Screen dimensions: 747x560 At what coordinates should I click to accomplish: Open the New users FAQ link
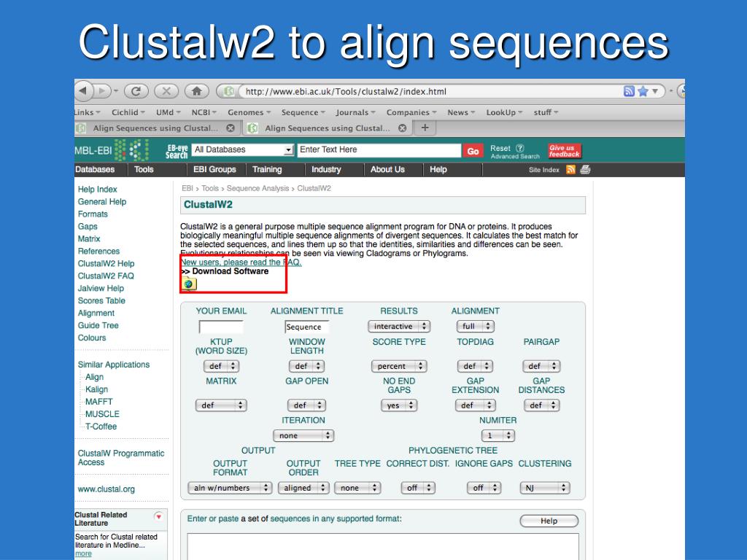(241, 262)
